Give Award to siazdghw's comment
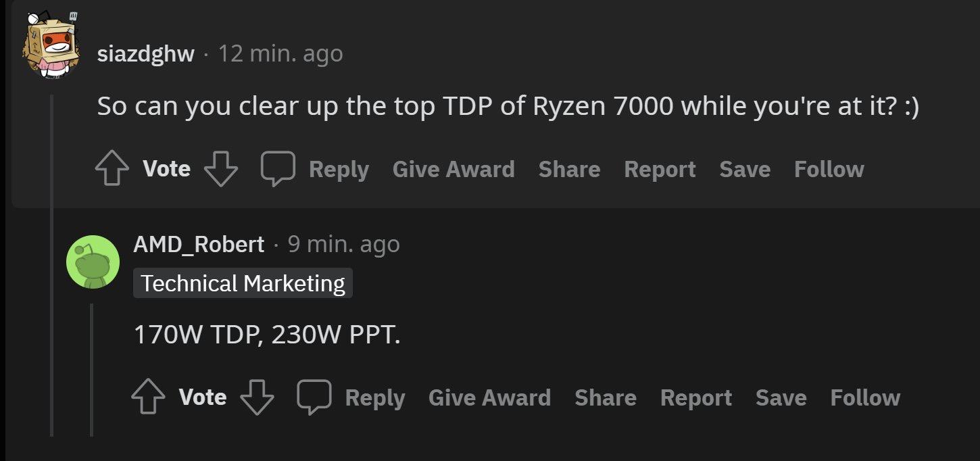980x461 pixels. point(454,169)
